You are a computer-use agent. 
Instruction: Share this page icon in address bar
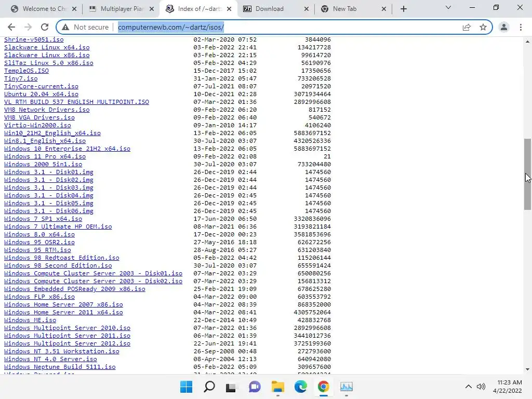pos(467,27)
